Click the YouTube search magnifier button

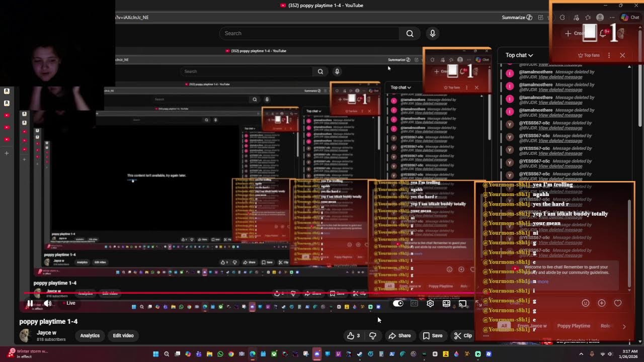pos(410,33)
